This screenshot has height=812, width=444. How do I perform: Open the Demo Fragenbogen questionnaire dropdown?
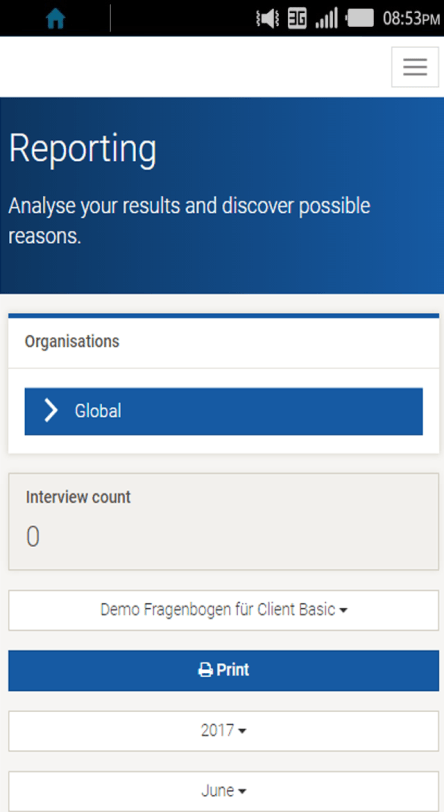224,610
